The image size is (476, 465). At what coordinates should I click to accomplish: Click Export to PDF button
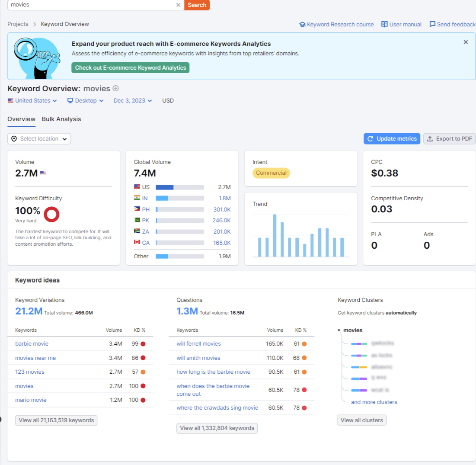tap(449, 139)
